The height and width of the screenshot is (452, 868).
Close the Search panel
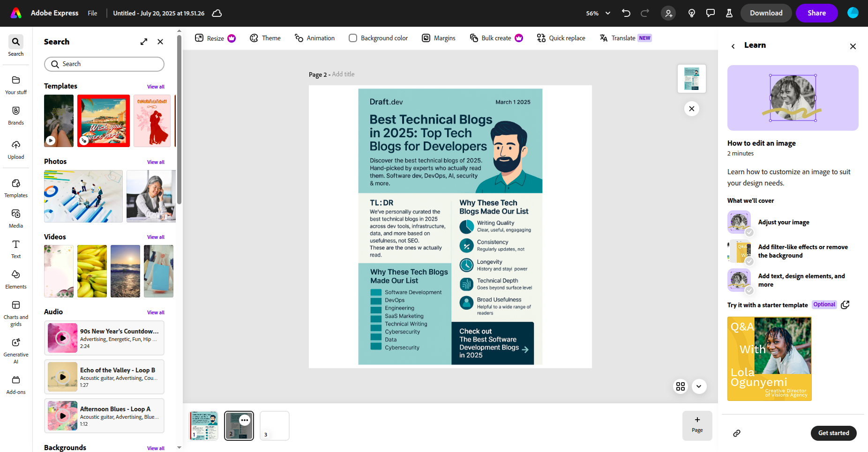pos(160,42)
